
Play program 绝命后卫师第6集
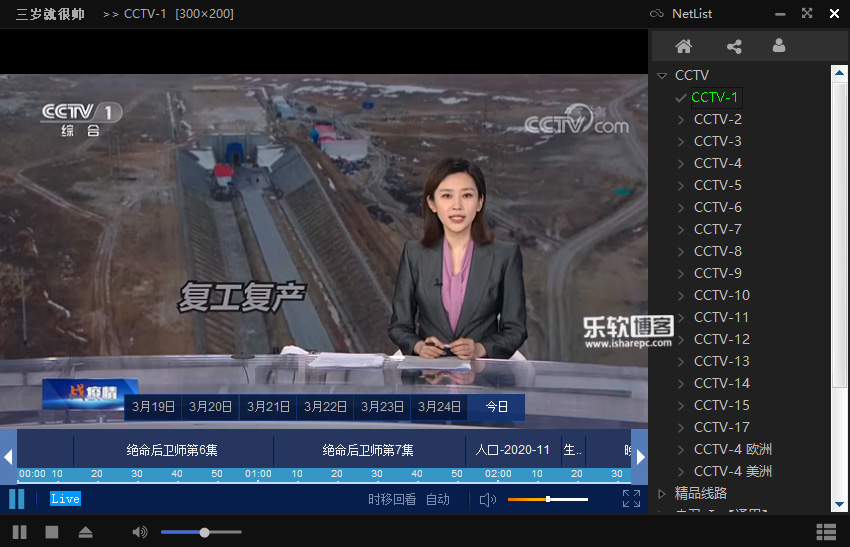click(x=173, y=450)
